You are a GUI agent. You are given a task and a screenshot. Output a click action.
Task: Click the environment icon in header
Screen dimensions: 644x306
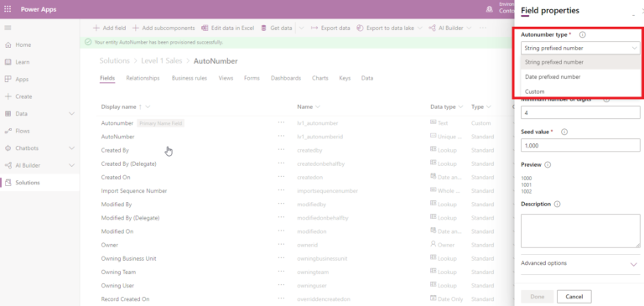point(489,9)
